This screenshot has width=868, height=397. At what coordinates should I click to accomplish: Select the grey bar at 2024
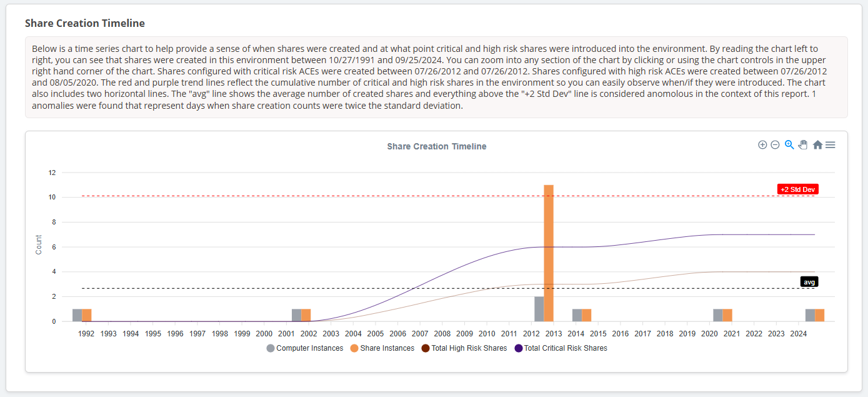click(810, 315)
